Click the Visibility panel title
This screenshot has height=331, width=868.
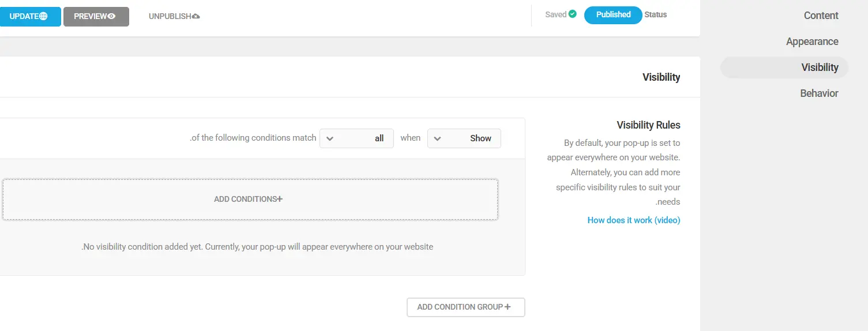pos(661,77)
